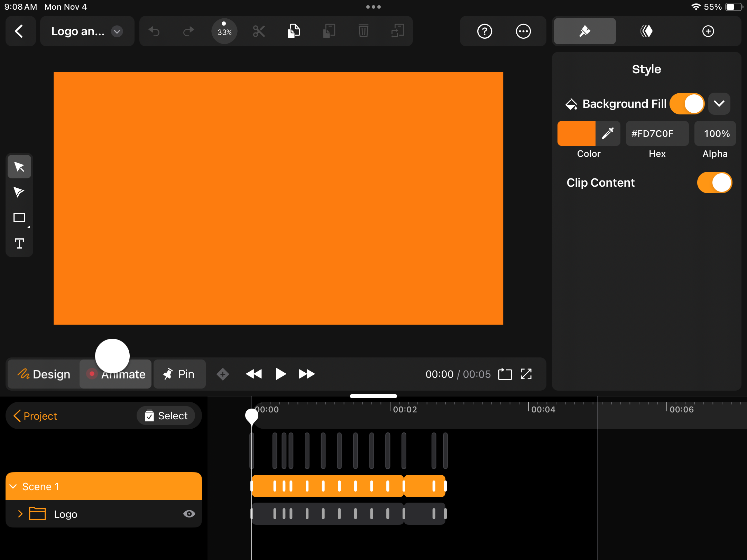The image size is (747, 560).
Task: Select the rectangle shape tool
Action: coord(19,218)
